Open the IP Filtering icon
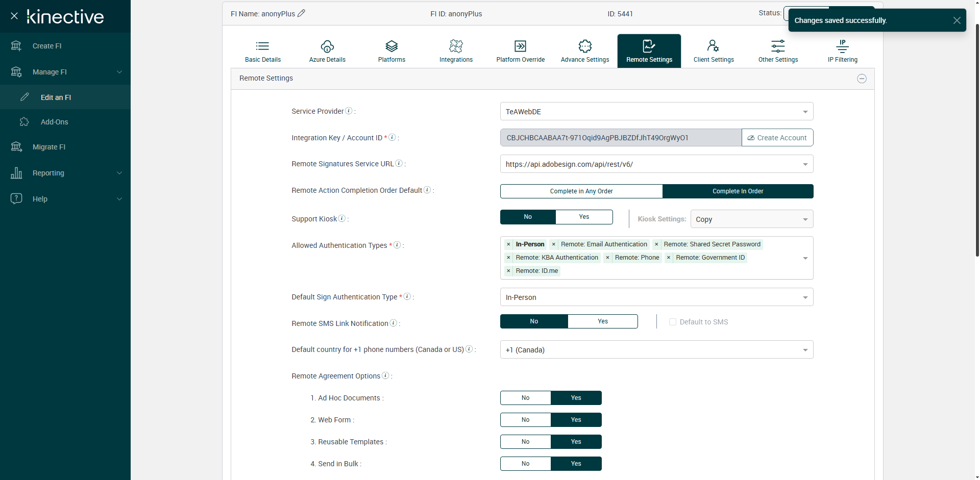The height and width of the screenshot is (480, 980). (x=842, y=46)
